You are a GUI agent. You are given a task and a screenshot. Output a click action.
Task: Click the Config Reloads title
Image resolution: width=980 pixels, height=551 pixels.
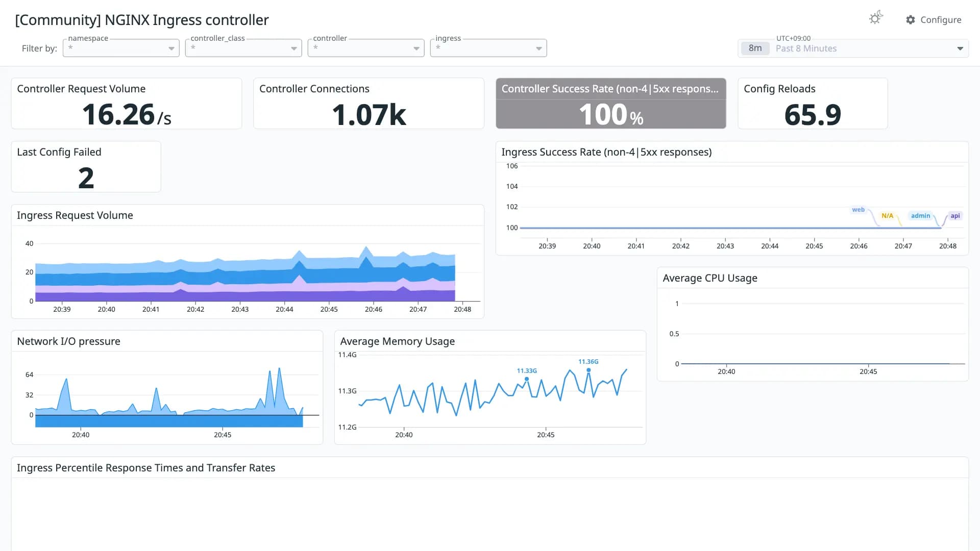click(779, 89)
